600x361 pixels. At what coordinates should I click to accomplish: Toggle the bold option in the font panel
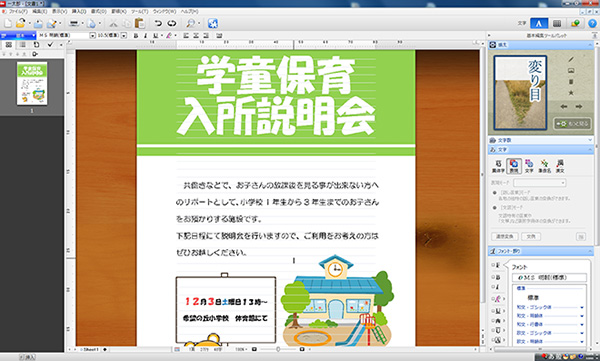(x=497, y=277)
